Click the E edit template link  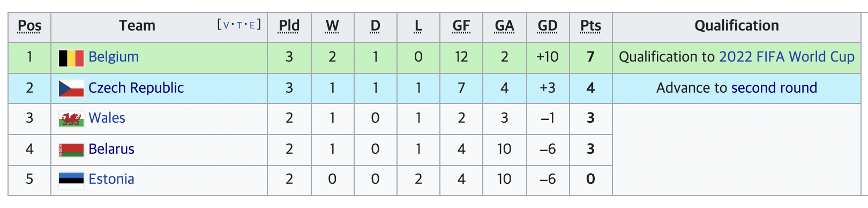point(252,25)
